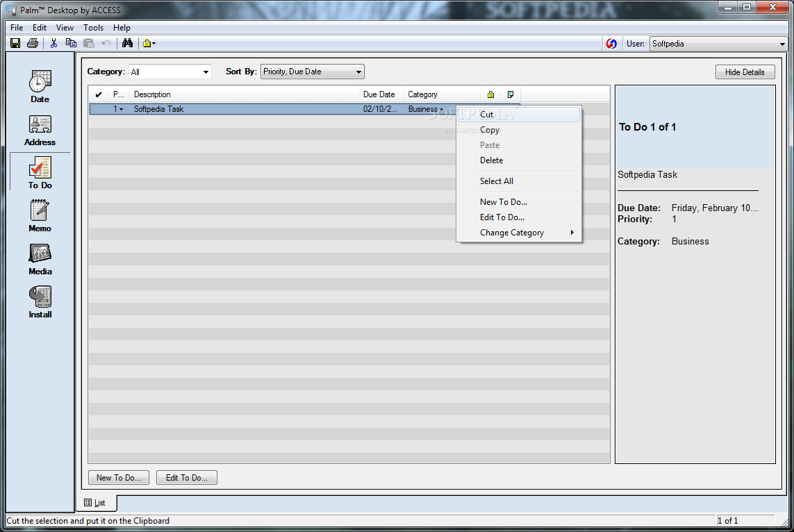Open the Install tool in sidebar
This screenshot has width=794, height=532.
(40, 302)
